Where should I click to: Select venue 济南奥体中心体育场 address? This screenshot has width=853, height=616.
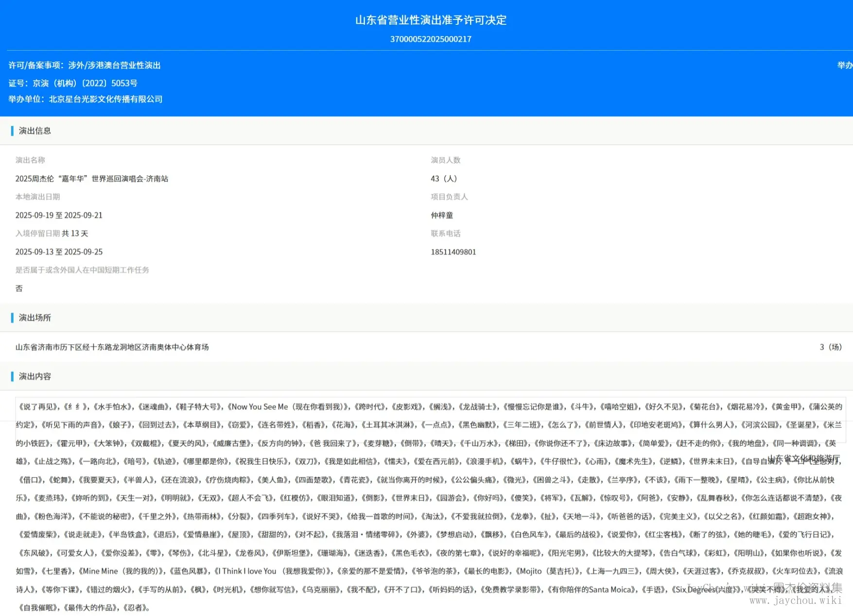(112, 347)
